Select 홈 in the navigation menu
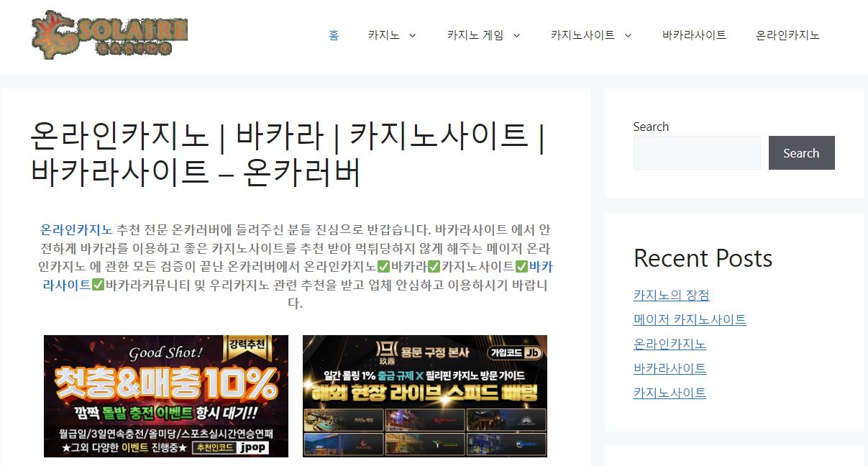The image size is (868, 466). [333, 35]
